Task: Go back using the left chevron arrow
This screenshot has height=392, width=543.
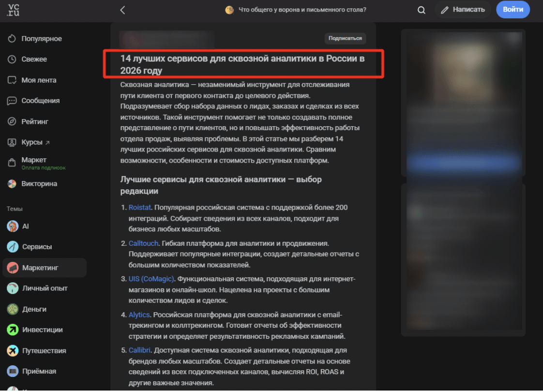Action: (122, 10)
